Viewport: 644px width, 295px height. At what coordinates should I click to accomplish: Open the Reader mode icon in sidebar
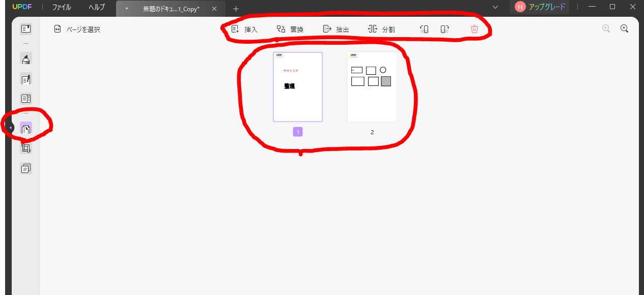tap(26, 29)
